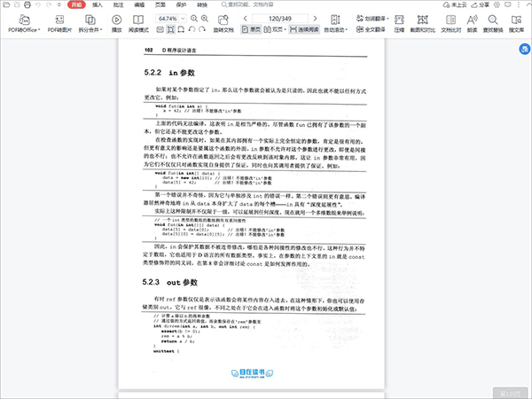Enter 阅读模式 reading mode

[x=138, y=23]
